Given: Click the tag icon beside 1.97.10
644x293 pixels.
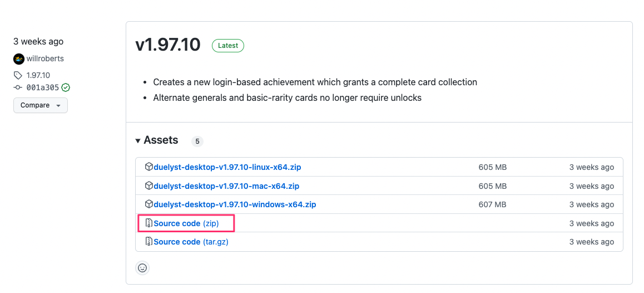Looking at the screenshot, I should [18, 75].
